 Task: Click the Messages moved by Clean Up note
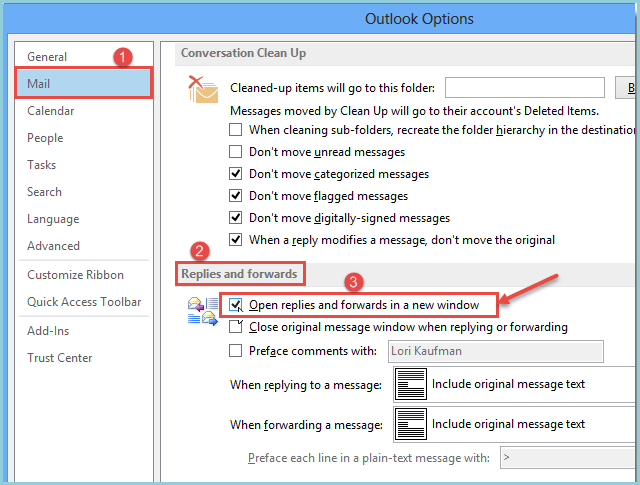click(414, 111)
